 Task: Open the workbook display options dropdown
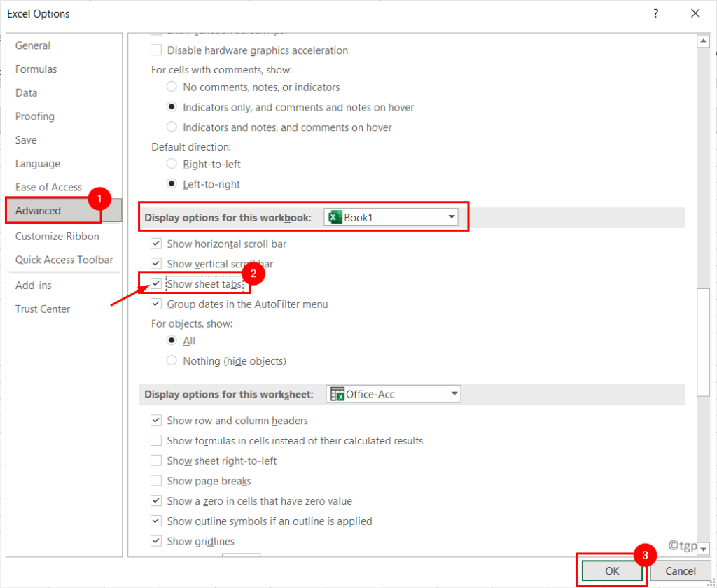[451, 216]
